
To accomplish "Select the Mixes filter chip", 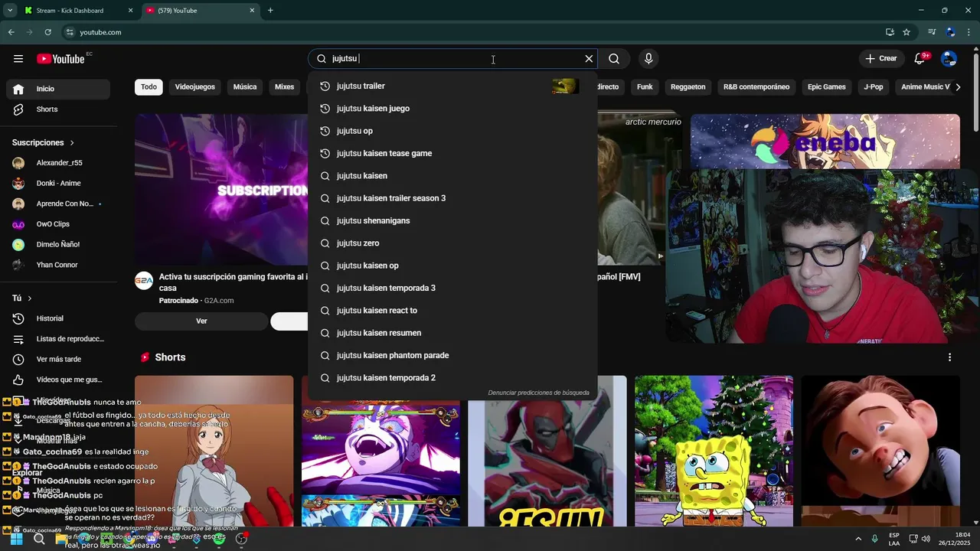I will pos(285,87).
